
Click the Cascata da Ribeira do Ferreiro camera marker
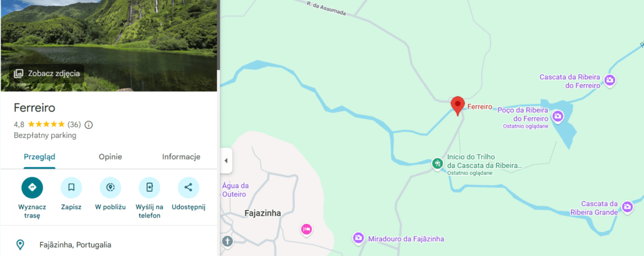pyautogui.click(x=609, y=80)
